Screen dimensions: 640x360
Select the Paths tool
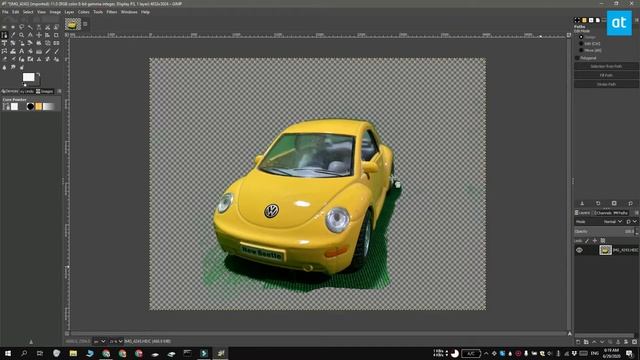pyautogui.click(x=4, y=35)
